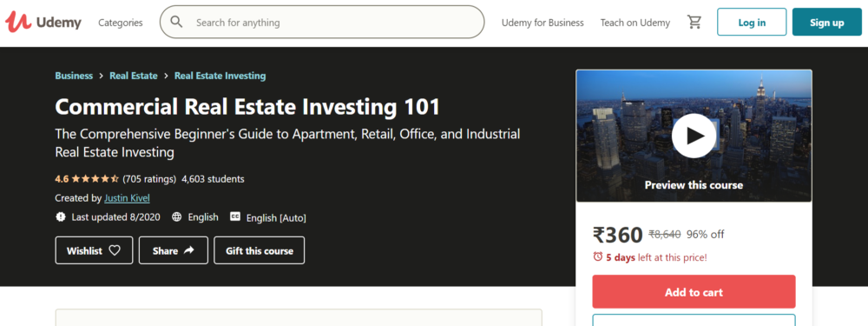This screenshot has height=326, width=868.
Task: Click the Share button
Action: point(174,250)
